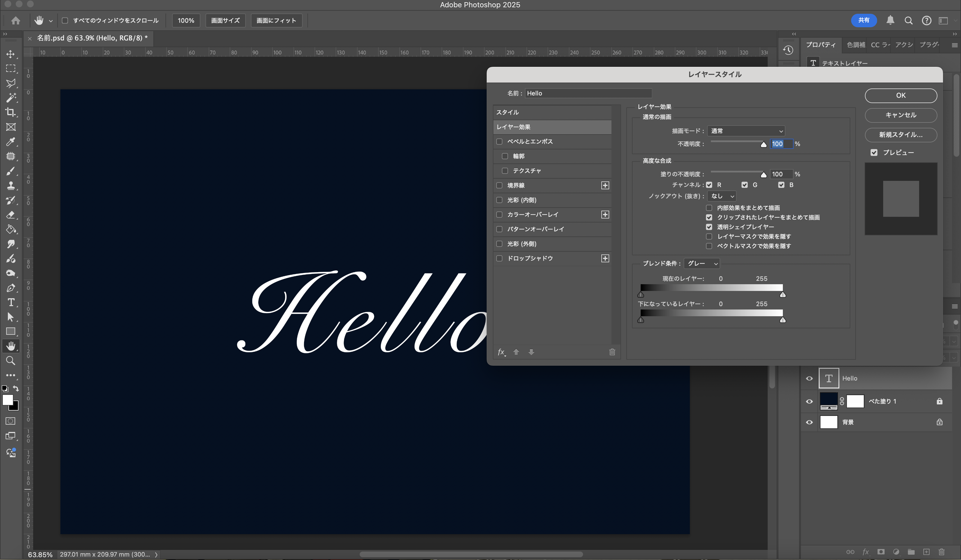Image resolution: width=961 pixels, height=560 pixels.
Task: Select the Zoom tool in toolbar
Action: point(11,361)
